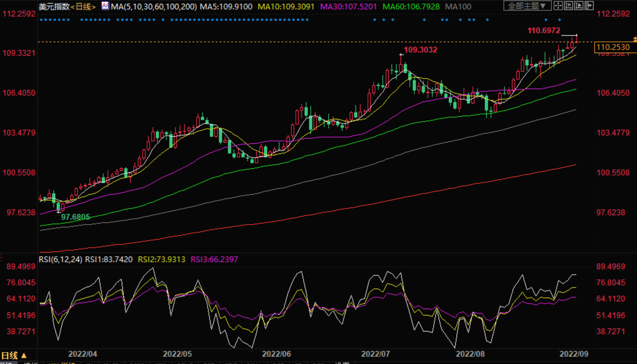Click the vertical axis range tool icon
The image size is (637, 364).
click(568, 6)
